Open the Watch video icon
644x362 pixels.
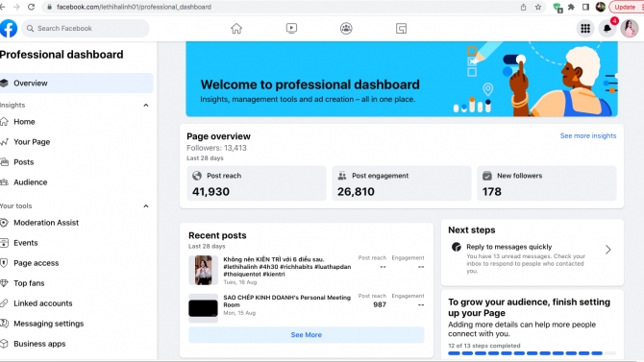point(291,28)
